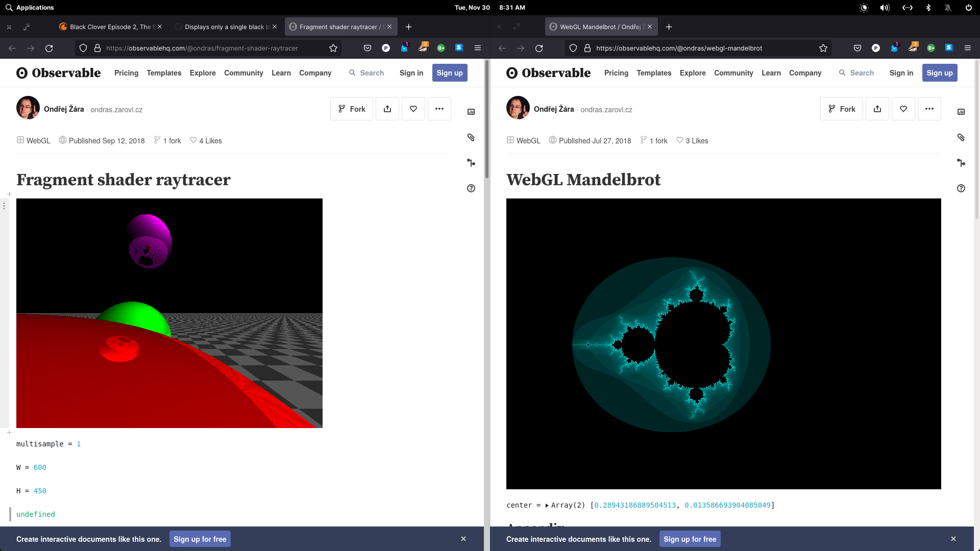The height and width of the screenshot is (551, 980).
Task: Toggle like heart on Fragment shader raytracer
Action: [x=413, y=109]
